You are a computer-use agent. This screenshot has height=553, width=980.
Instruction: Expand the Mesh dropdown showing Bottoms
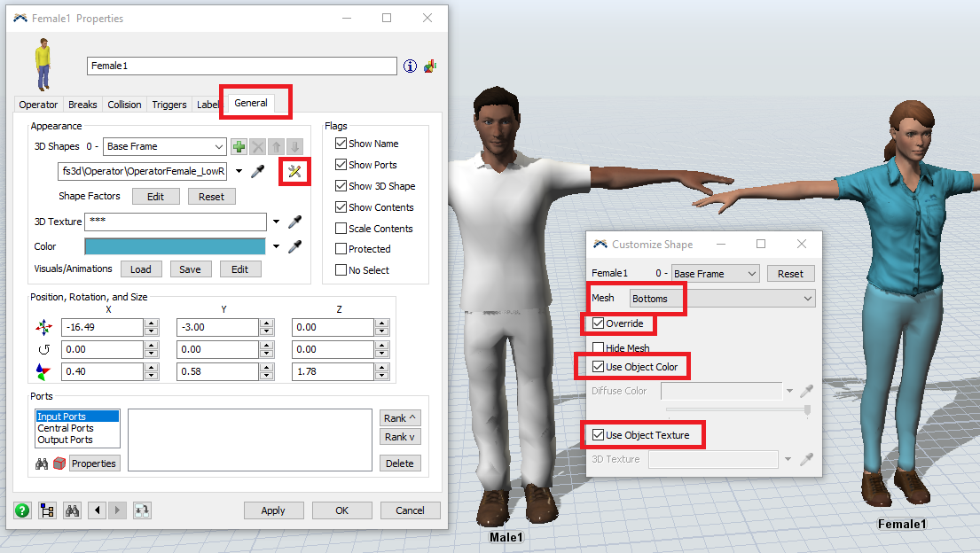[x=721, y=299]
